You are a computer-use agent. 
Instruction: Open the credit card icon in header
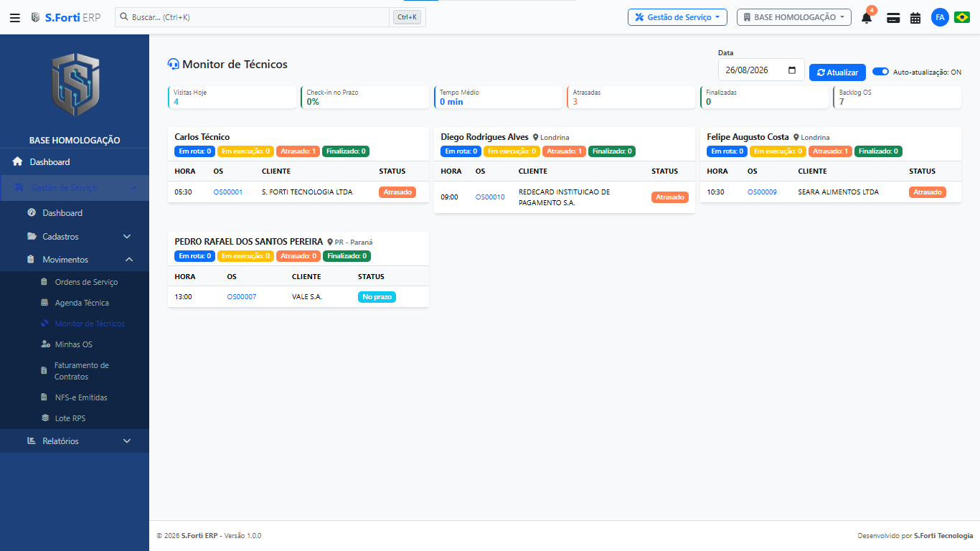click(x=893, y=18)
